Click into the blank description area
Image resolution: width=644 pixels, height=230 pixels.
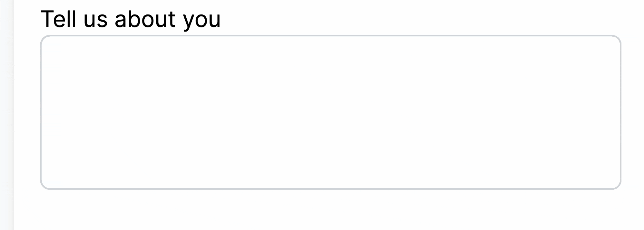[330, 112]
